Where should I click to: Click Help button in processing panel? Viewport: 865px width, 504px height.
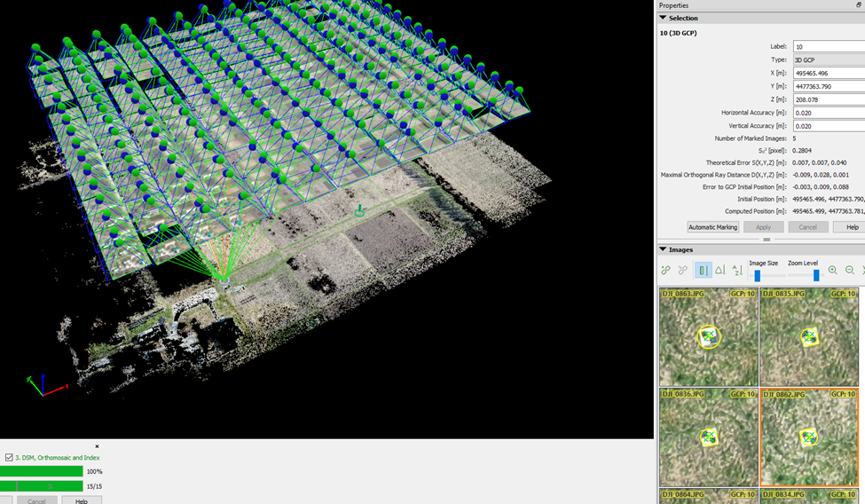pyautogui.click(x=82, y=500)
